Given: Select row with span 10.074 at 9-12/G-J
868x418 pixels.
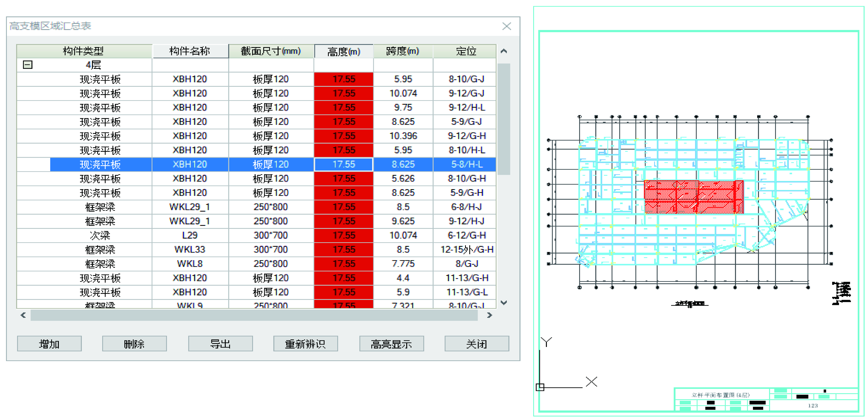Looking at the screenshot, I should point(256,93).
